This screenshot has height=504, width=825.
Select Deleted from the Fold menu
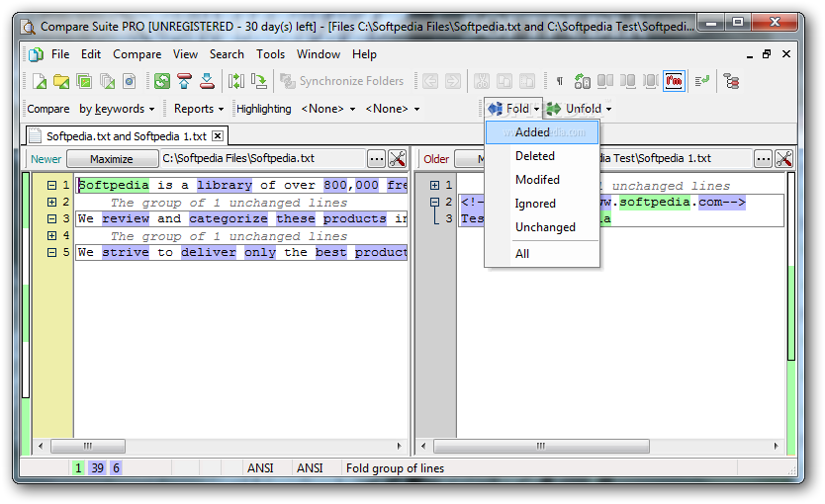[x=535, y=156]
